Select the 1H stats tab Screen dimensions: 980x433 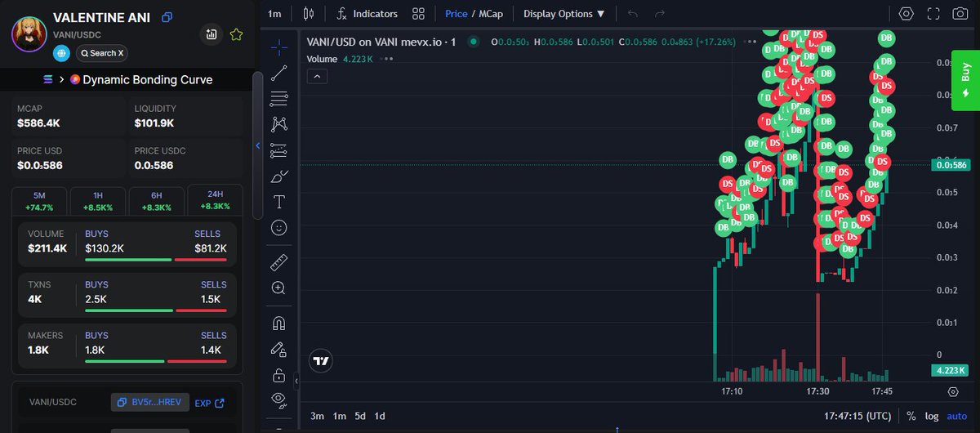[x=98, y=200]
